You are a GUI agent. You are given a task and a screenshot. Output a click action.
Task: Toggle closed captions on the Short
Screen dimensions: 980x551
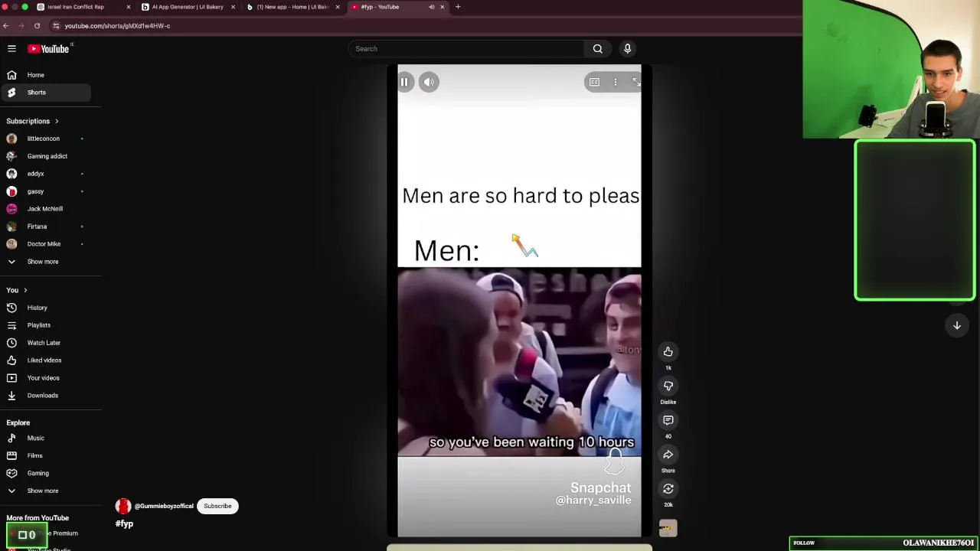pos(594,82)
